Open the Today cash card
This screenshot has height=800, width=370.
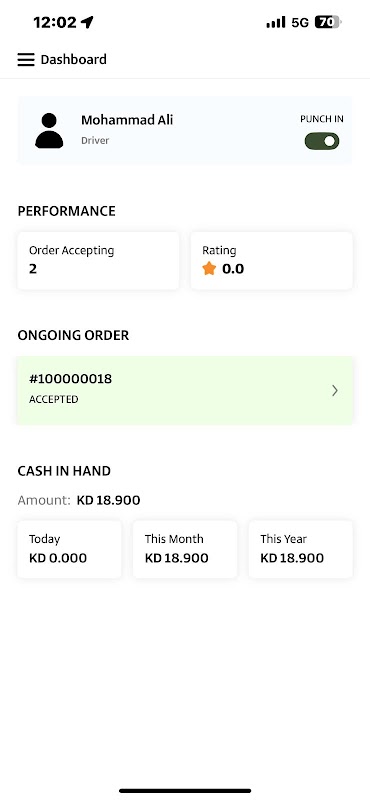69,549
